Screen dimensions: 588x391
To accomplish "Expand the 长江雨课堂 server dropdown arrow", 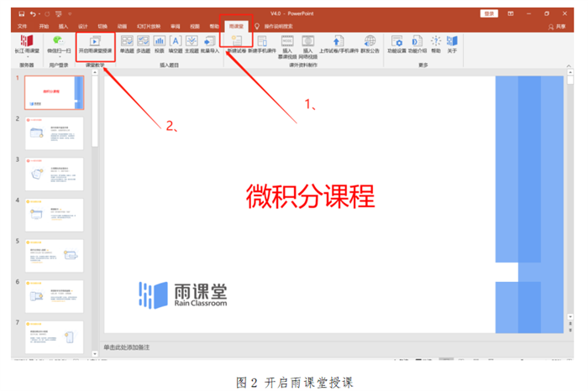I will (x=27, y=57).
